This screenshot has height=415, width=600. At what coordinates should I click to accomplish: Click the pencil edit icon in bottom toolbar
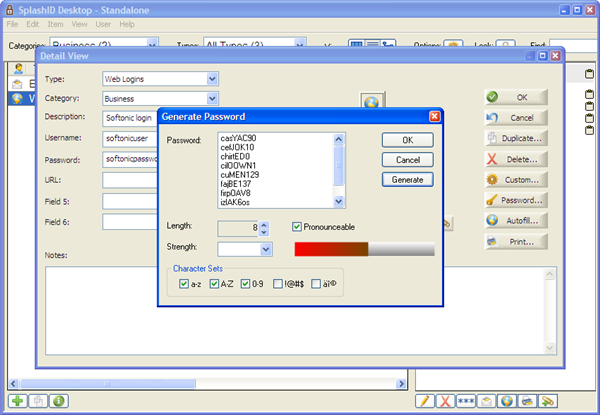click(x=424, y=401)
